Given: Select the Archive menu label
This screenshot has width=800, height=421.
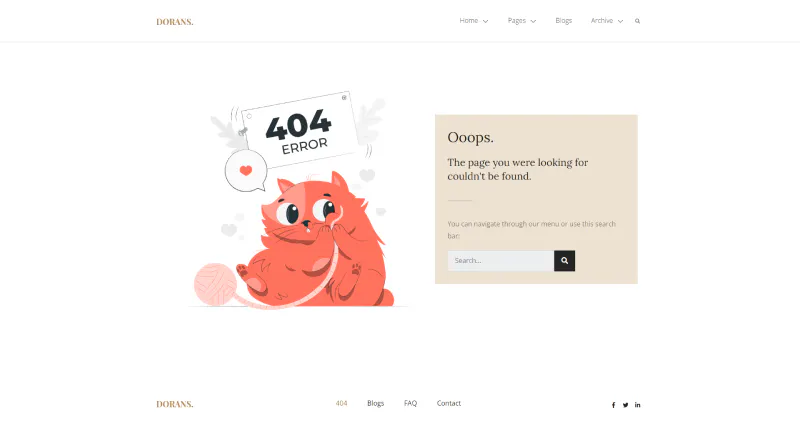Looking at the screenshot, I should (x=602, y=21).
